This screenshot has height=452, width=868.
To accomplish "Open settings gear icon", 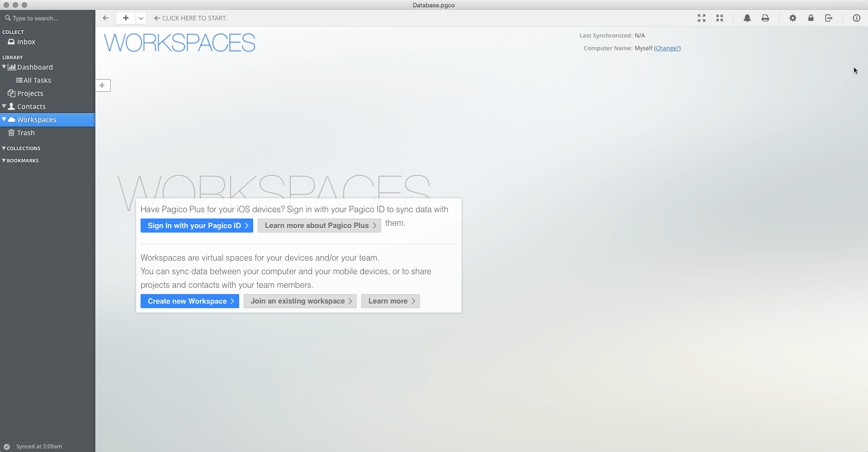I will (x=793, y=18).
